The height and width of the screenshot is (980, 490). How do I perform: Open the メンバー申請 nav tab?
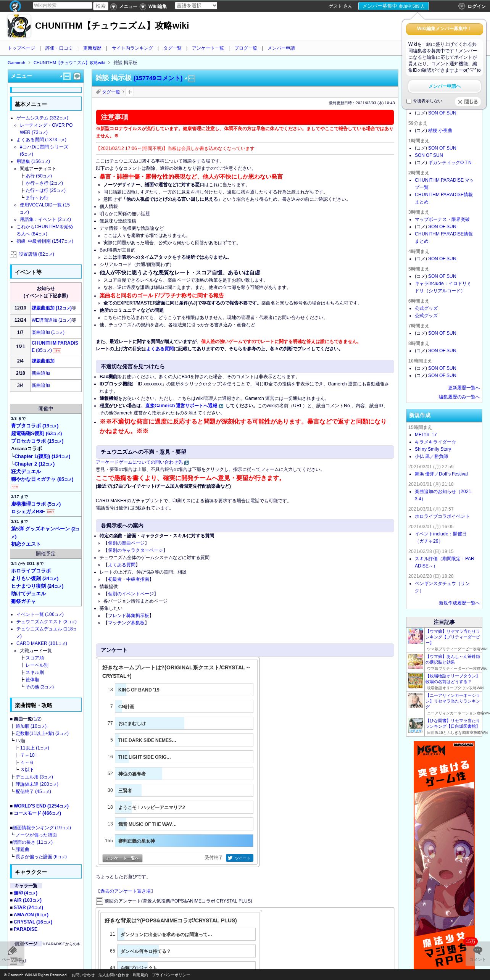click(281, 48)
